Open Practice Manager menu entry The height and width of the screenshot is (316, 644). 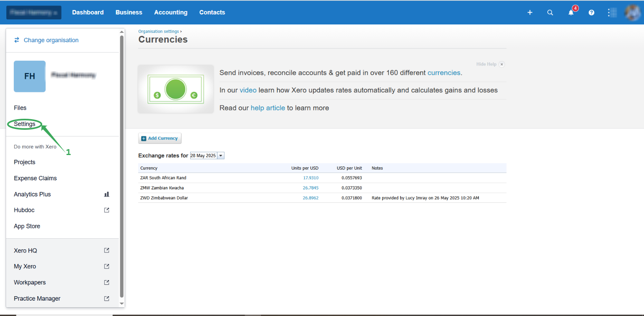(x=37, y=299)
